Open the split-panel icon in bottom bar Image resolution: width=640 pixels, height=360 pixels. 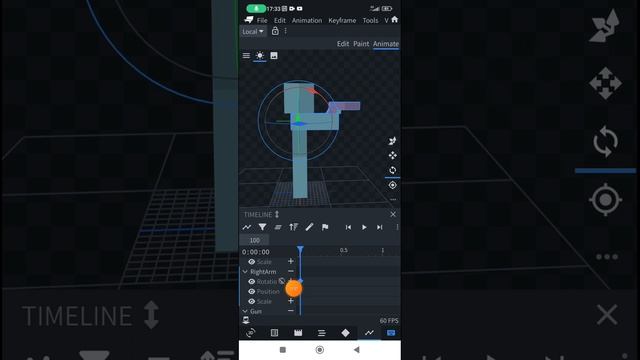click(274, 333)
